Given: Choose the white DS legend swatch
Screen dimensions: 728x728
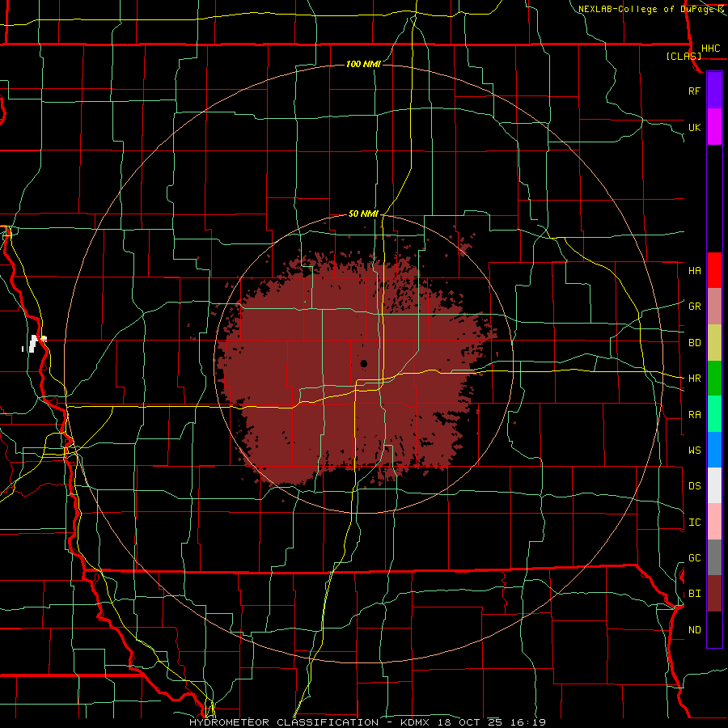Looking at the screenshot, I should click(x=714, y=485).
